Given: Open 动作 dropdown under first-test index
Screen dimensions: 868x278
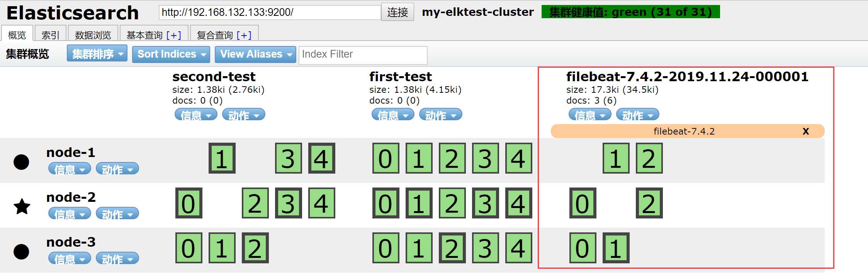Looking at the screenshot, I should pyautogui.click(x=441, y=114).
